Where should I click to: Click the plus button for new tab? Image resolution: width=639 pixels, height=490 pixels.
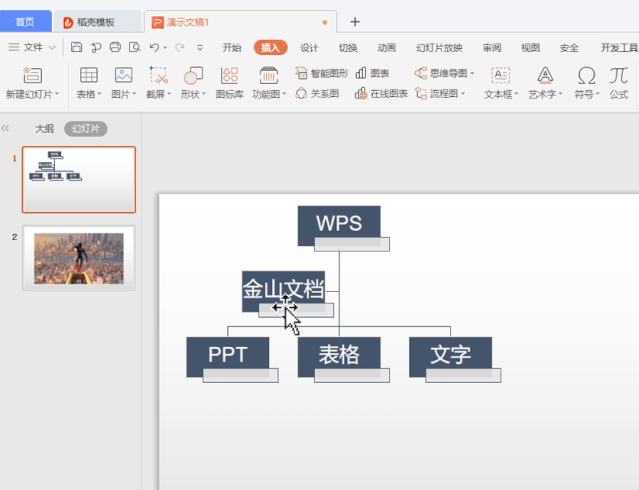click(x=355, y=22)
